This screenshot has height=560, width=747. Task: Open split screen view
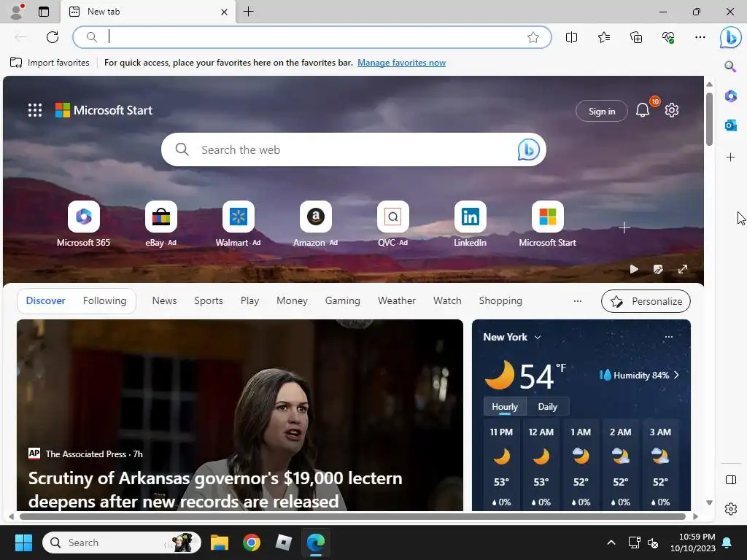click(571, 37)
